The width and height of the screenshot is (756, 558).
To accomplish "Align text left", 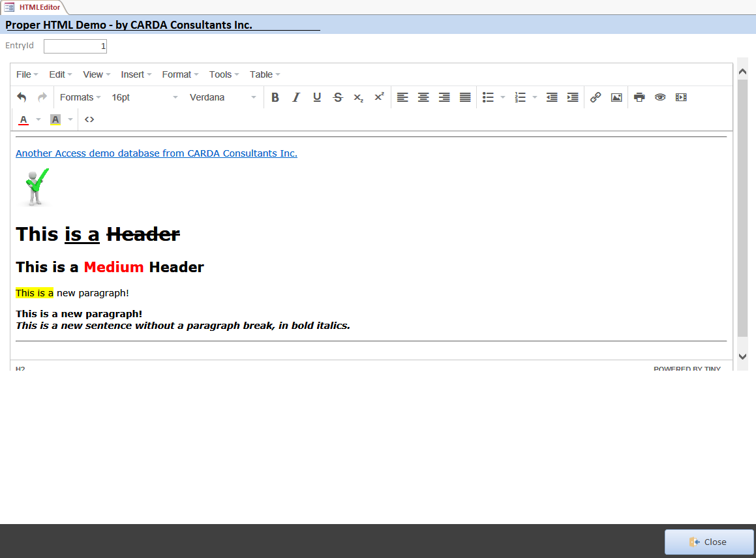I will (402, 97).
